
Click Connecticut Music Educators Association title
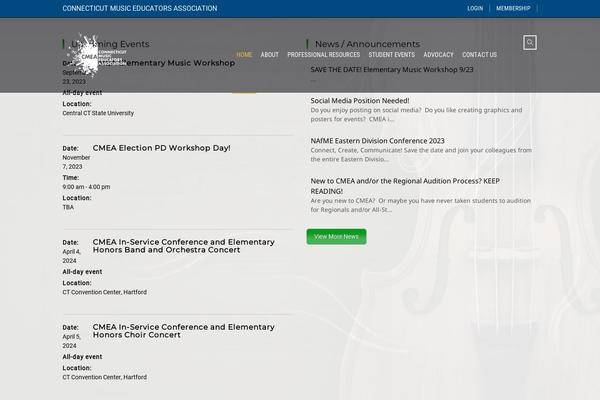pyautogui.click(x=140, y=8)
